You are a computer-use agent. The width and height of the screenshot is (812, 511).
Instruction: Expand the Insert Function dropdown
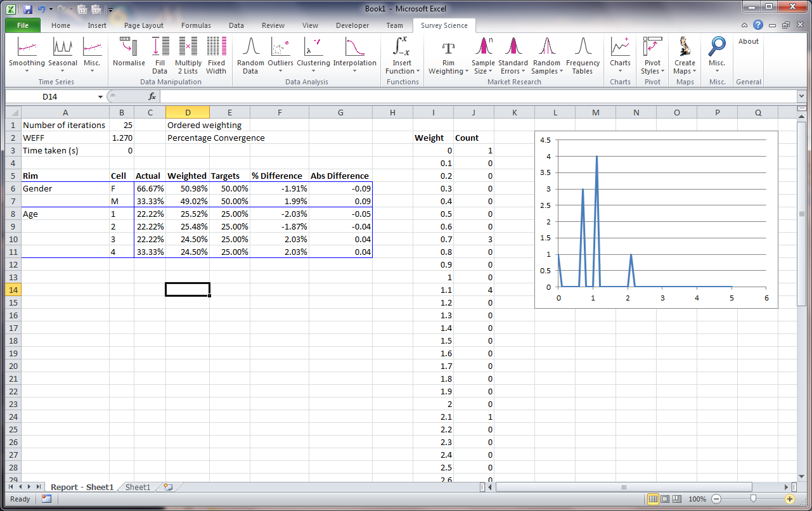(x=401, y=56)
